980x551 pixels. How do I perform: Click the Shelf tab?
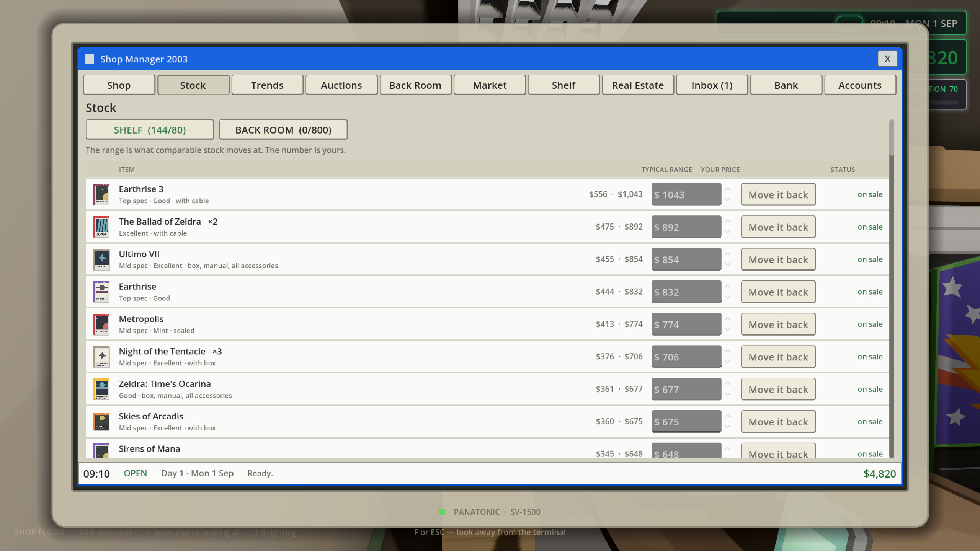[563, 85]
